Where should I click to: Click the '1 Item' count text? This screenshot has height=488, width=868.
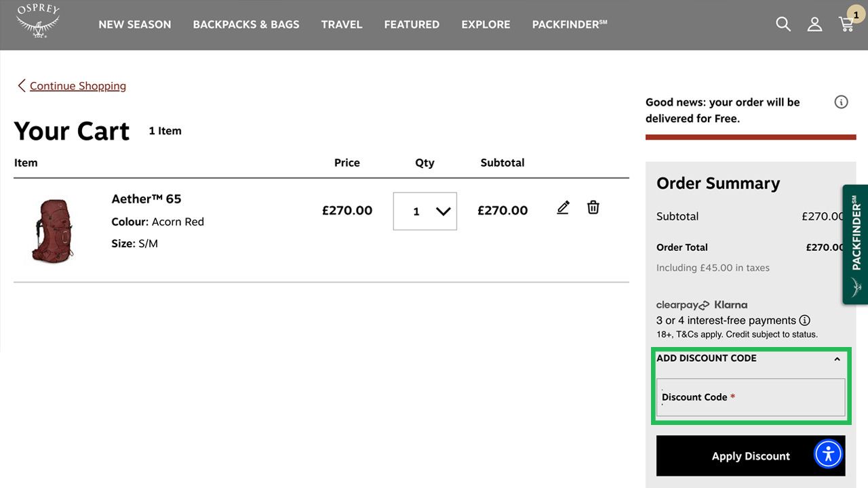click(x=165, y=131)
